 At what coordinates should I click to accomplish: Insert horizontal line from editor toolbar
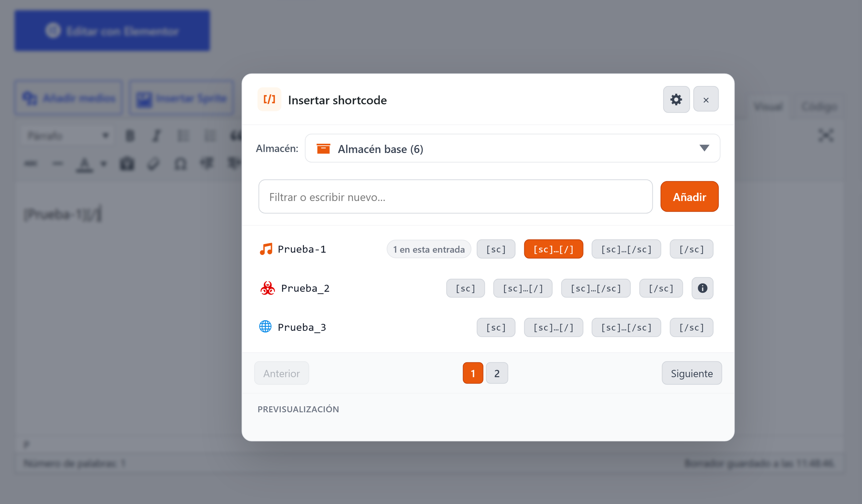58,164
